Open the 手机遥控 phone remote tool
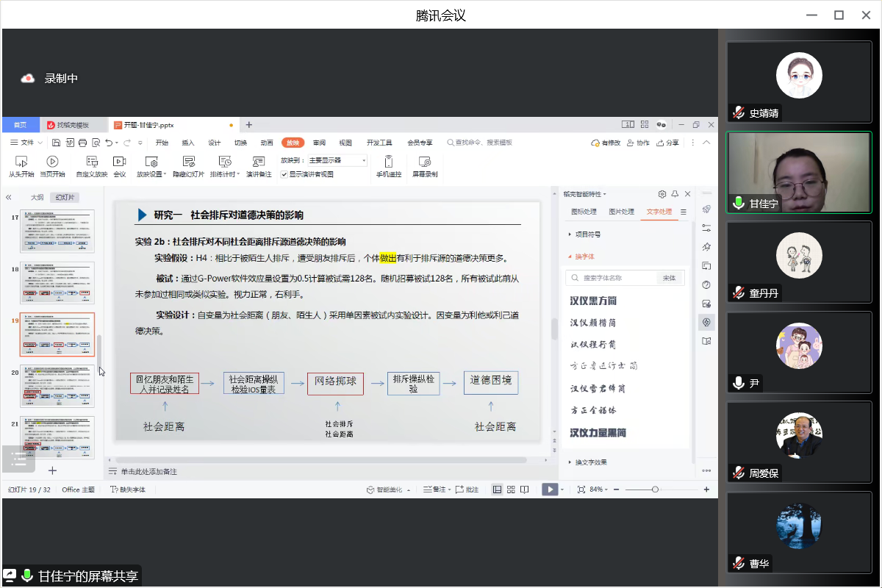 click(389, 161)
